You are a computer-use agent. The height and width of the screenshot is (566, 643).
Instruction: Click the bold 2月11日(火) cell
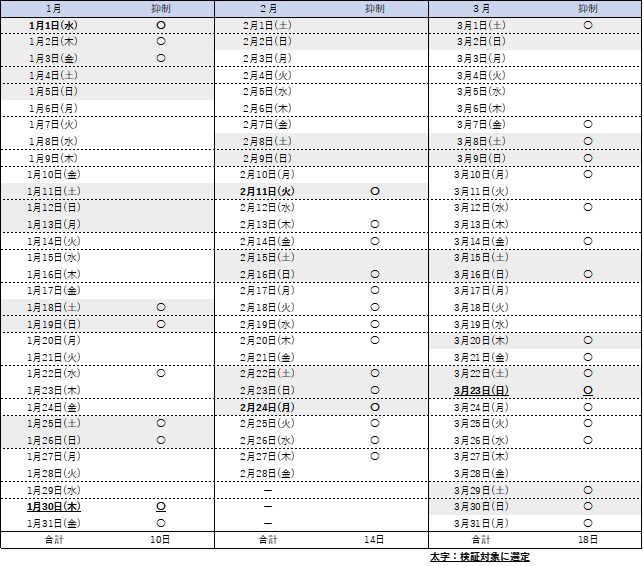coord(267,190)
